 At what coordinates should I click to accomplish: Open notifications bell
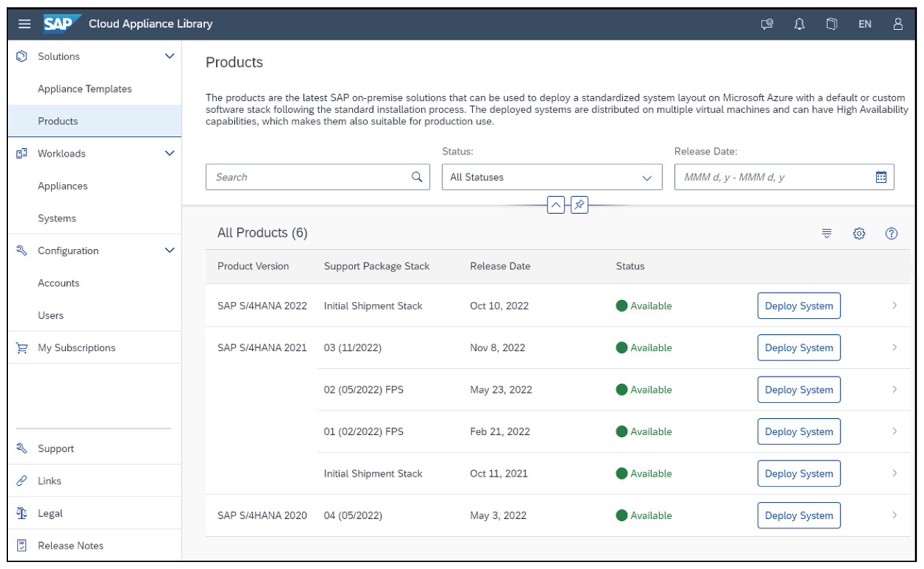(x=799, y=24)
